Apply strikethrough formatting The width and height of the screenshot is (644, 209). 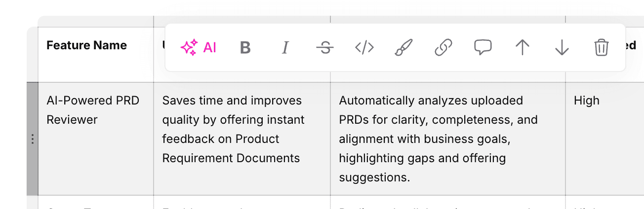click(324, 48)
